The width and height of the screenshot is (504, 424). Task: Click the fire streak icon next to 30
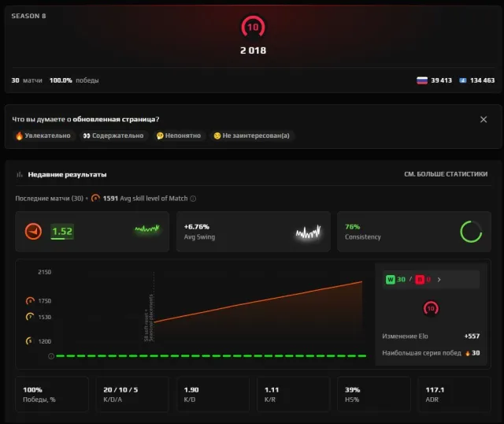[467, 353]
